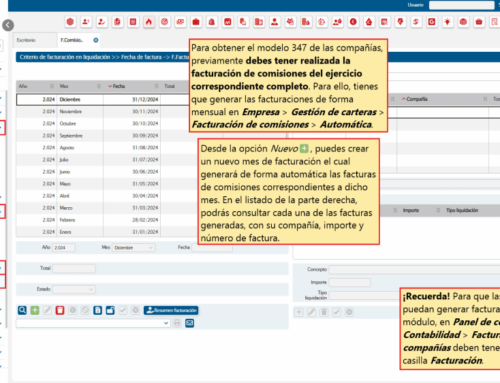Click the shopping bag icon in the top toolbar

tap(212, 22)
